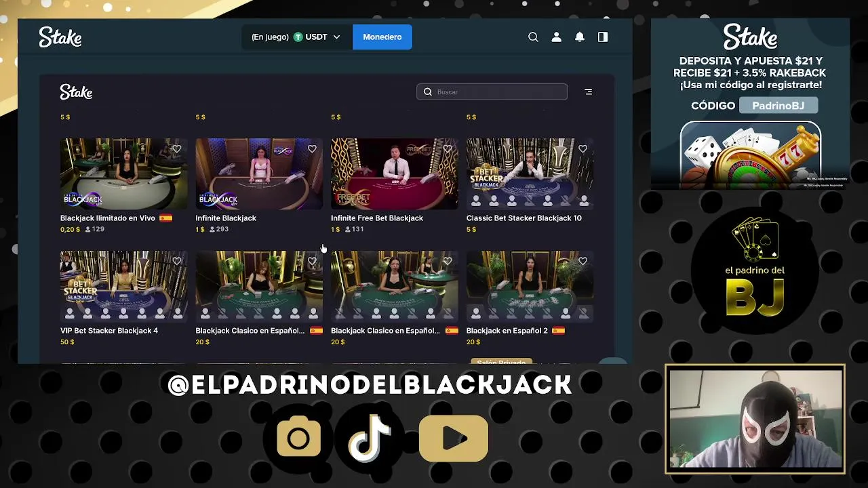Click VIP Bet Stacker Blackjack 4 title
The height and width of the screenshot is (488, 868).
tap(109, 331)
